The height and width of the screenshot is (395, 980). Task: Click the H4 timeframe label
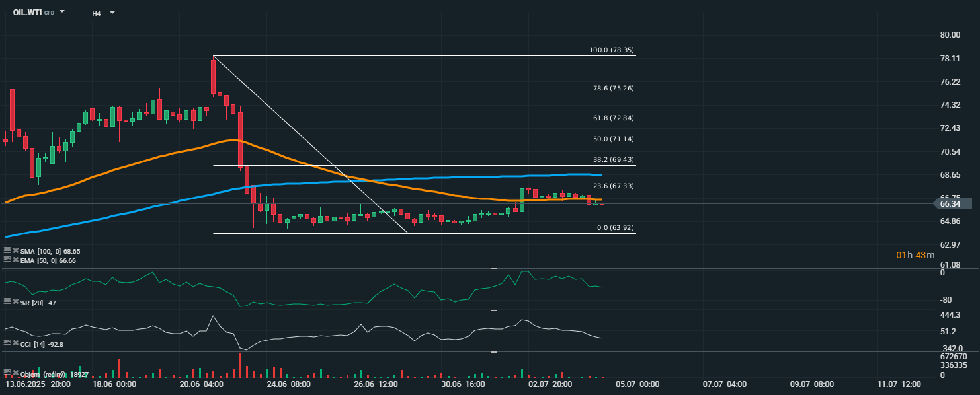coord(97,13)
